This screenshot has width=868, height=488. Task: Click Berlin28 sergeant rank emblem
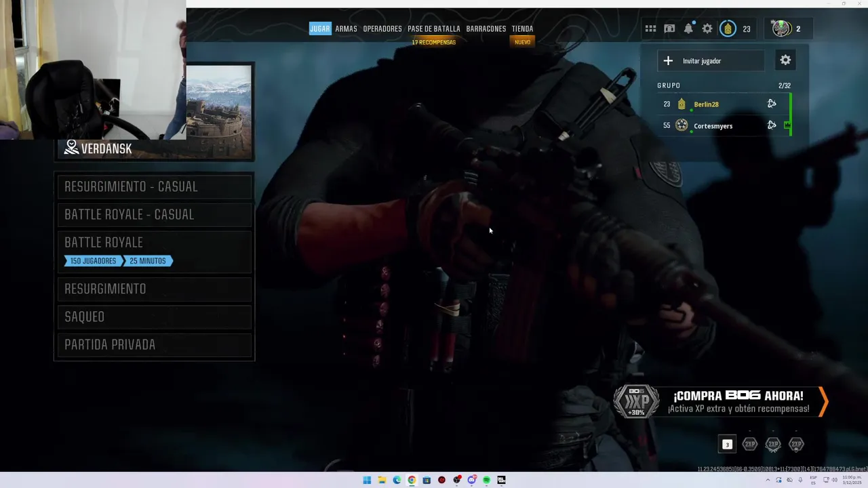pyautogui.click(x=682, y=104)
